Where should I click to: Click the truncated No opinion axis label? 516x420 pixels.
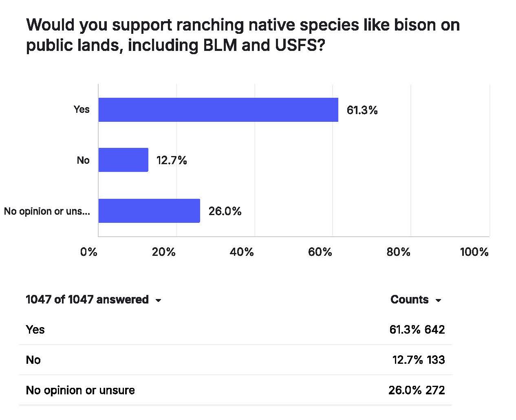47,211
